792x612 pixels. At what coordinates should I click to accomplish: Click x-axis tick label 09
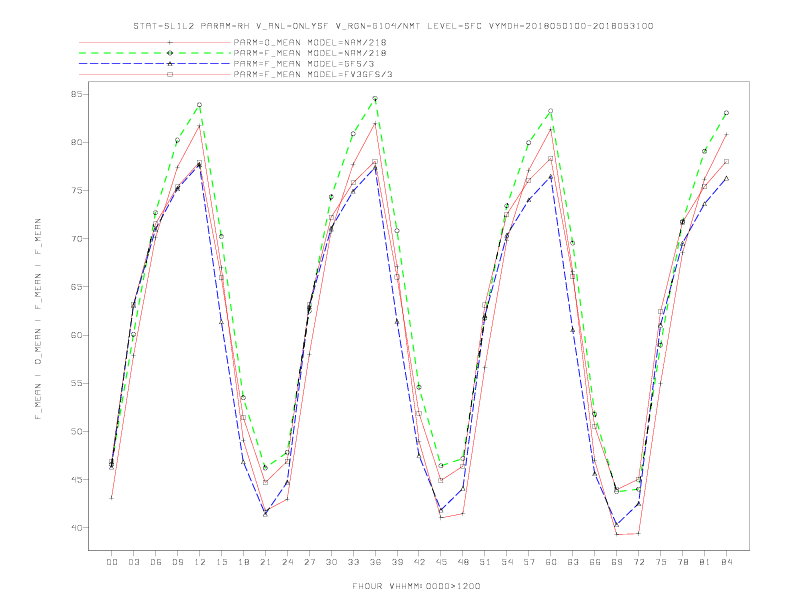click(177, 562)
